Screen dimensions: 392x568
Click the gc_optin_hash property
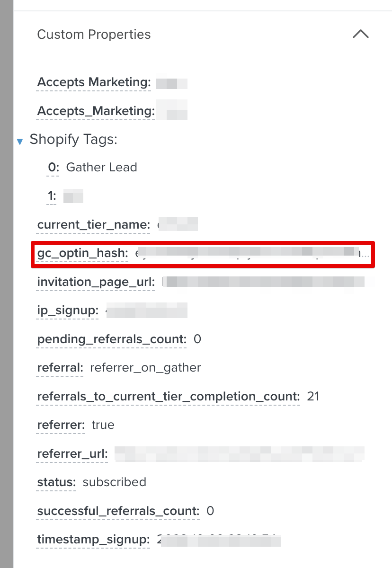(x=80, y=254)
